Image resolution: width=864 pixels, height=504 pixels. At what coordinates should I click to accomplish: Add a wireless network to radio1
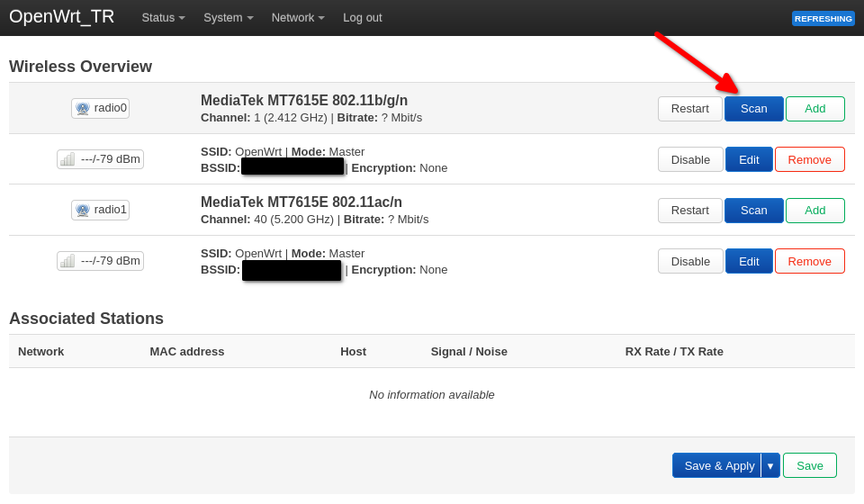(x=815, y=211)
